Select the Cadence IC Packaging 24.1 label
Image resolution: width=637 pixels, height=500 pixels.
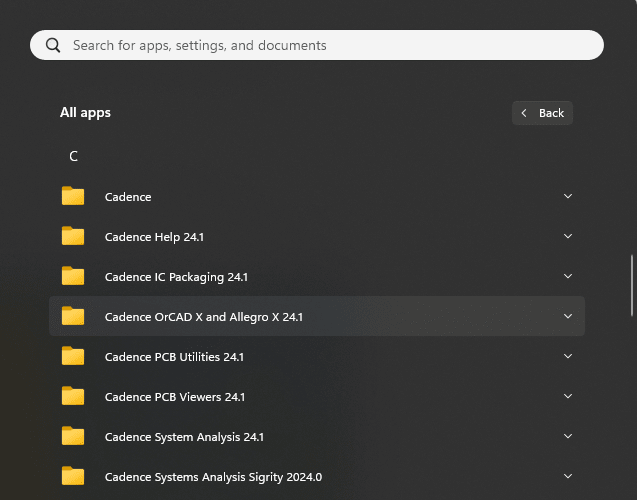(x=176, y=277)
